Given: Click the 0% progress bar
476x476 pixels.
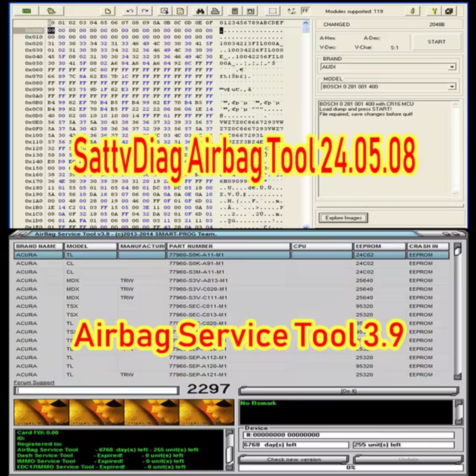Looking at the screenshot, I should [x=349, y=467].
